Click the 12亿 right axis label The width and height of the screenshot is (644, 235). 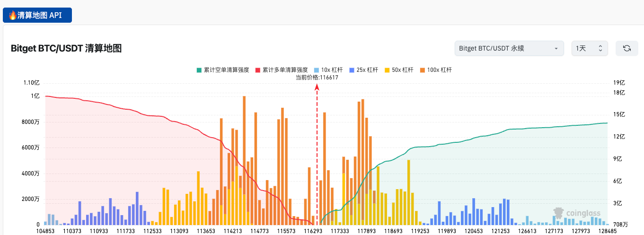pos(619,137)
